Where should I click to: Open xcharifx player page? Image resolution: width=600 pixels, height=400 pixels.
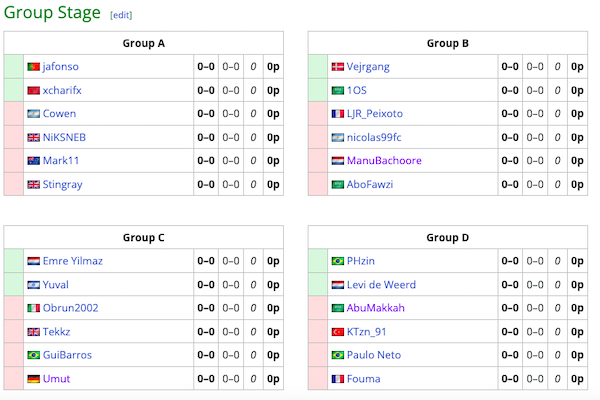coord(62,90)
